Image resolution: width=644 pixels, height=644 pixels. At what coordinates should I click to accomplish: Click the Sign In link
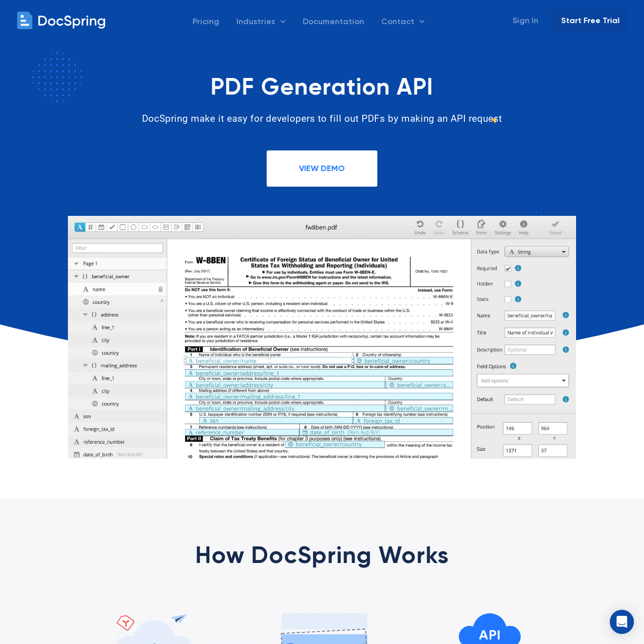525,21
